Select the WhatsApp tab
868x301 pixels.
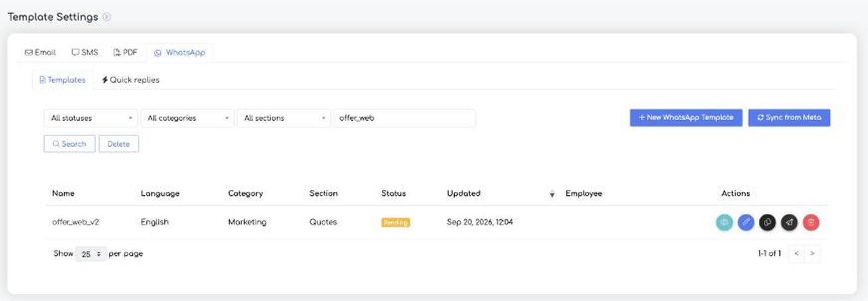[x=180, y=52]
